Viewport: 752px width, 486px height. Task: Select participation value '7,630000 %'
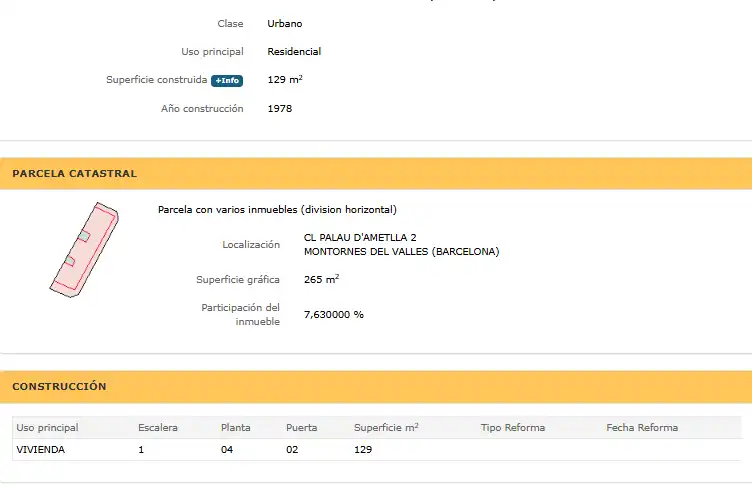[334, 315]
